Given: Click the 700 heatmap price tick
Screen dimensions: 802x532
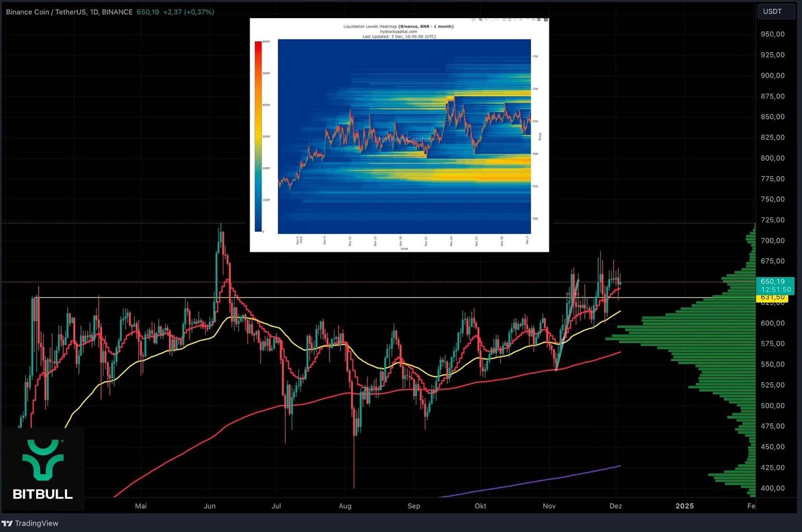Looking at the screenshot, I should click(x=535, y=89).
